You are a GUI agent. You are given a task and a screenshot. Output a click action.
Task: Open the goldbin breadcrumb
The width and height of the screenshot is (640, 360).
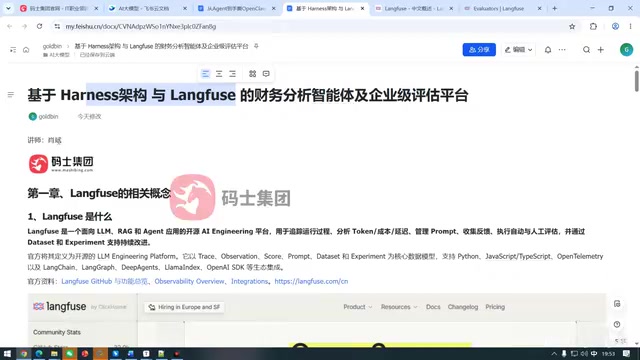(x=52, y=46)
